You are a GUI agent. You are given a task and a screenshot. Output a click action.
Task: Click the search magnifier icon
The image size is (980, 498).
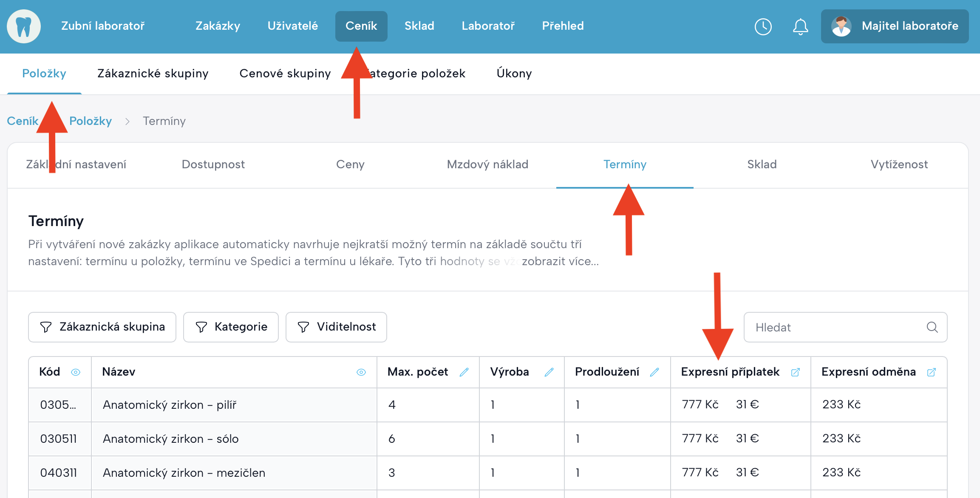(932, 327)
